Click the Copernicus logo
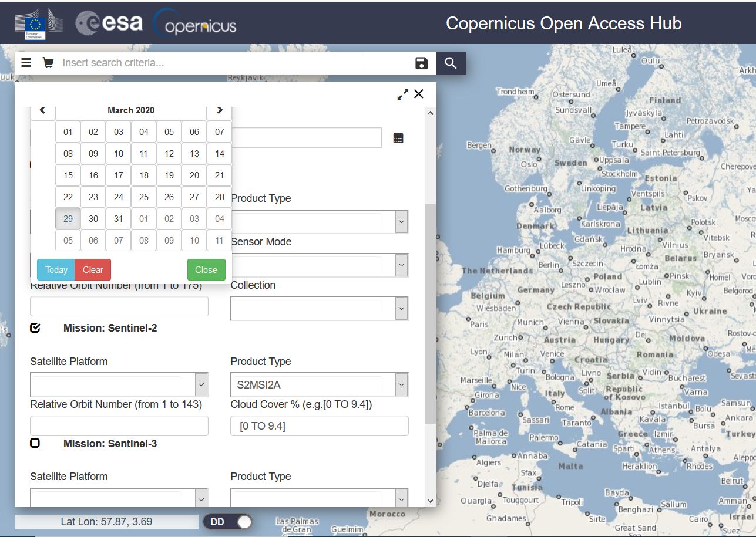Viewport: 756px width, 537px height. click(194, 23)
